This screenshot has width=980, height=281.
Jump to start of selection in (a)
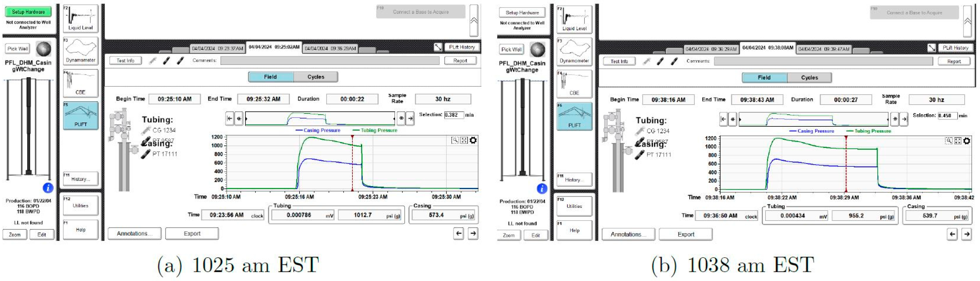point(229,119)
